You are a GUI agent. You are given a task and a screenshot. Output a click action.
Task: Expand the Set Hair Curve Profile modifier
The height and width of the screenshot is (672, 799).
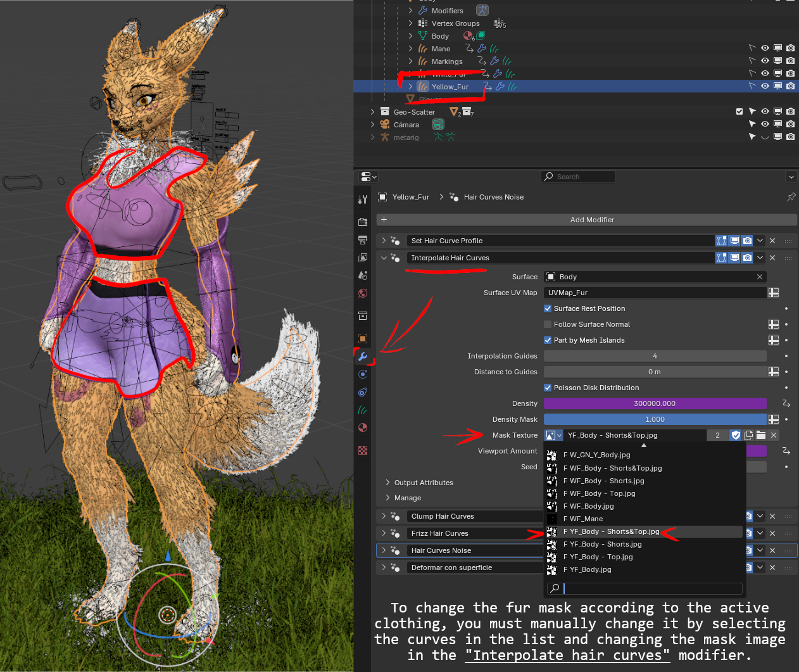click(x=384, y=241)
